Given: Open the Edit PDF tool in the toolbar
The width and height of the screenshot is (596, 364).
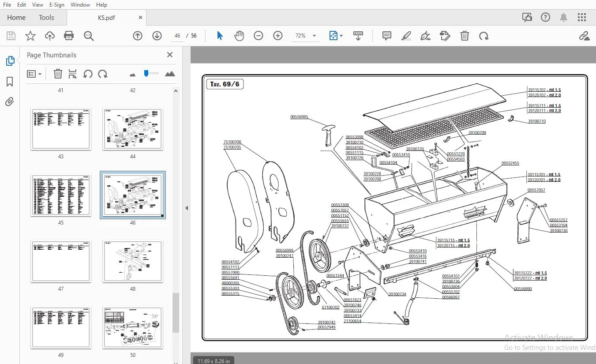Looking at the screenshot, I should pyautogui.click(x=445, y=36).
